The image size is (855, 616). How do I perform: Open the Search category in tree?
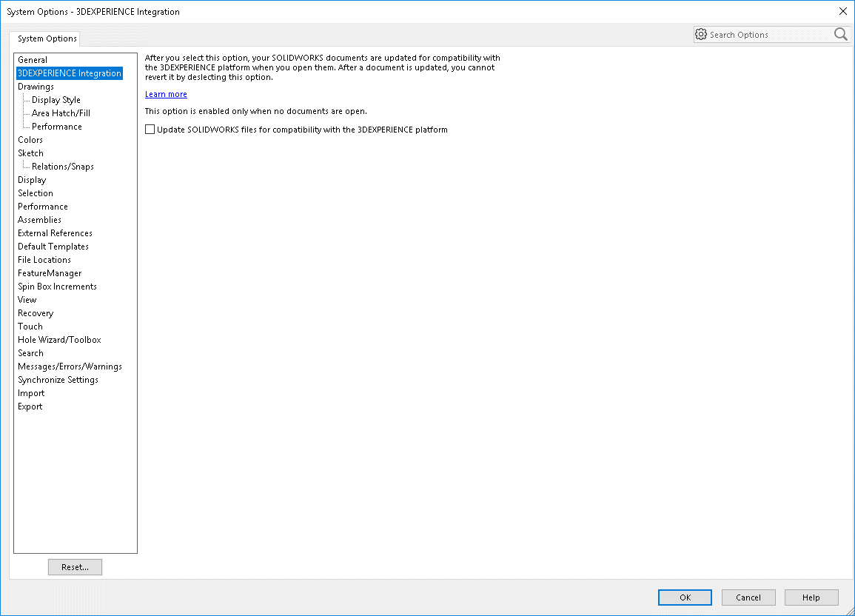coord(30,353)
